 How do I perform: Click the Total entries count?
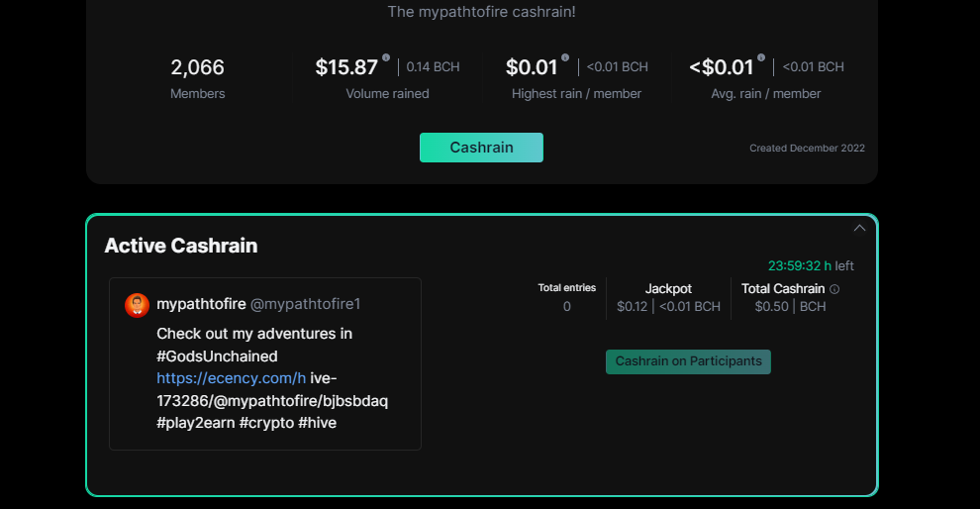tap(566, 306)
